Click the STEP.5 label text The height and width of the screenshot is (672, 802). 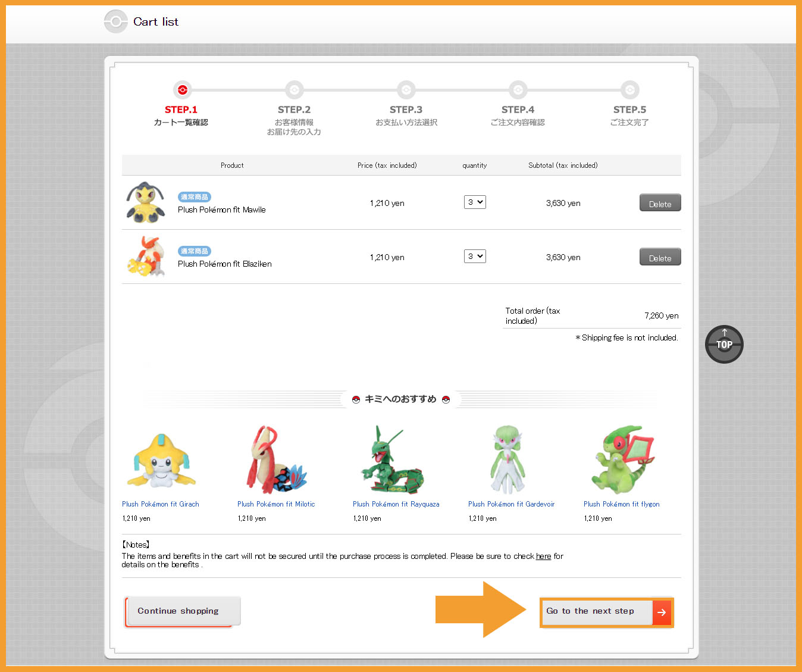629,110
